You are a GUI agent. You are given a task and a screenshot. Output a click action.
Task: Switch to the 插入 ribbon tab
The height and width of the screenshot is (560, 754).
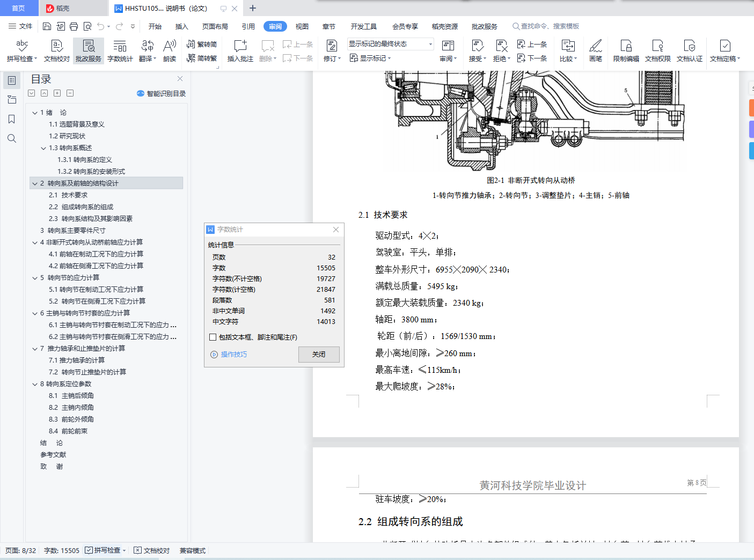coord(182,26)
